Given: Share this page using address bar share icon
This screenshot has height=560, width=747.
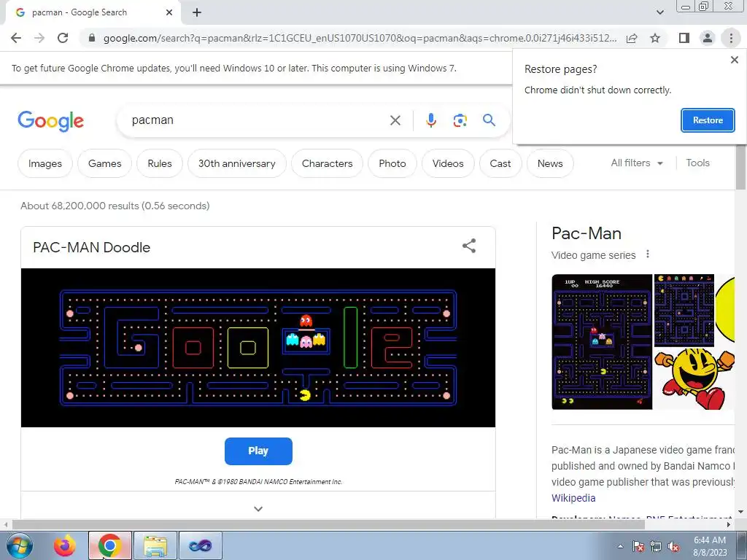Looking at the screenshot, I should click(x=632, y=38).
